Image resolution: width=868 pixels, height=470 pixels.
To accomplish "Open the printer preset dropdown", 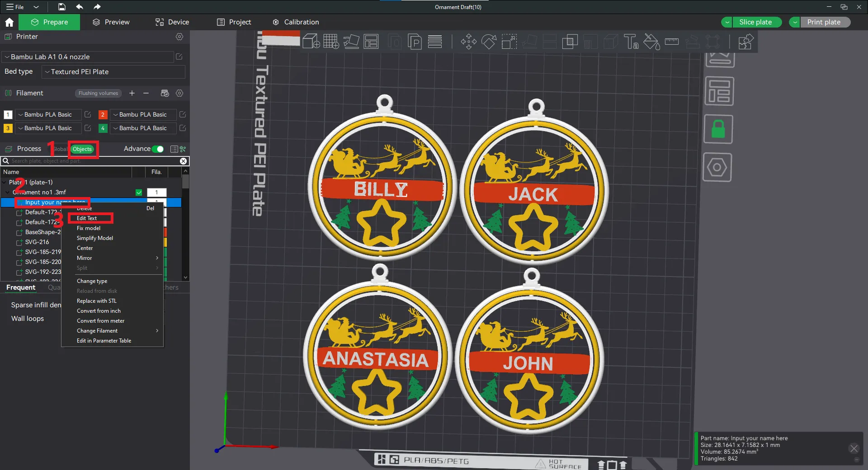I will pyautogui.click(x=88, y=57).
